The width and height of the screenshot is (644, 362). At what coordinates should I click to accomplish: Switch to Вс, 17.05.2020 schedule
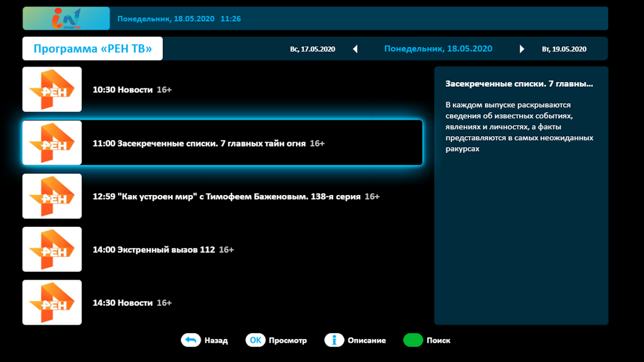pos(312,49)
